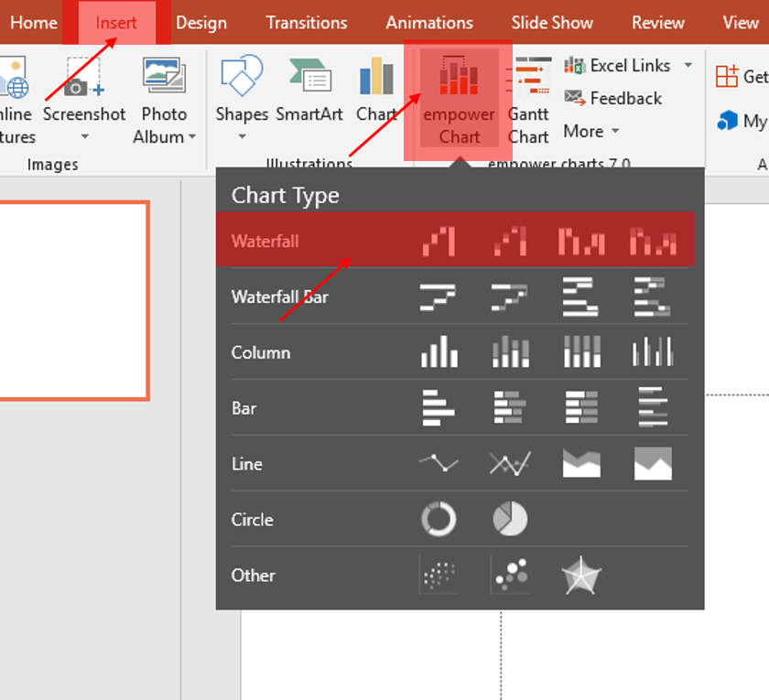The image size is (769, 700).
Task: Pick the first Waterfall Bar variant icon
Action: point(439,297)
